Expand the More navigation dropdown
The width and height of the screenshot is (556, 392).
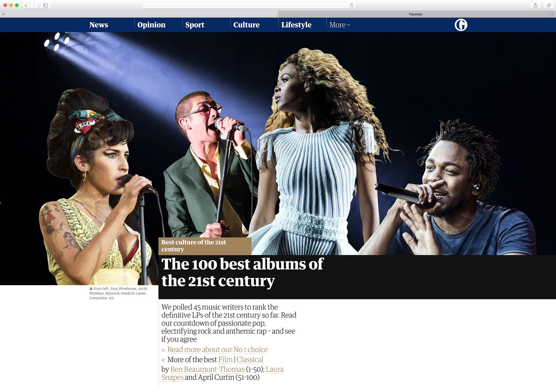tap(340, 25)
